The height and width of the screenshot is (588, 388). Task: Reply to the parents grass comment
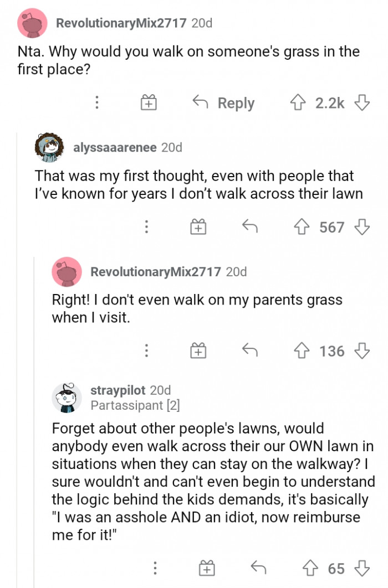250,351
